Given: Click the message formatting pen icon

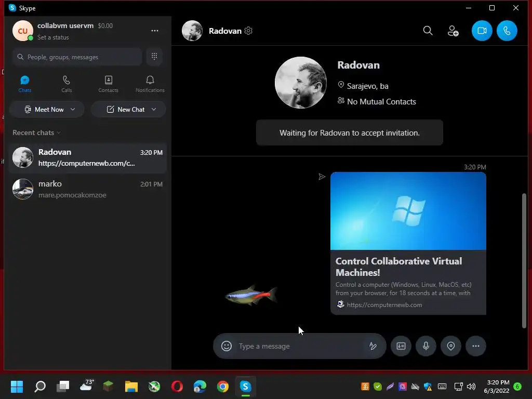Looking at the screenshot, I should tap(373, 346).
